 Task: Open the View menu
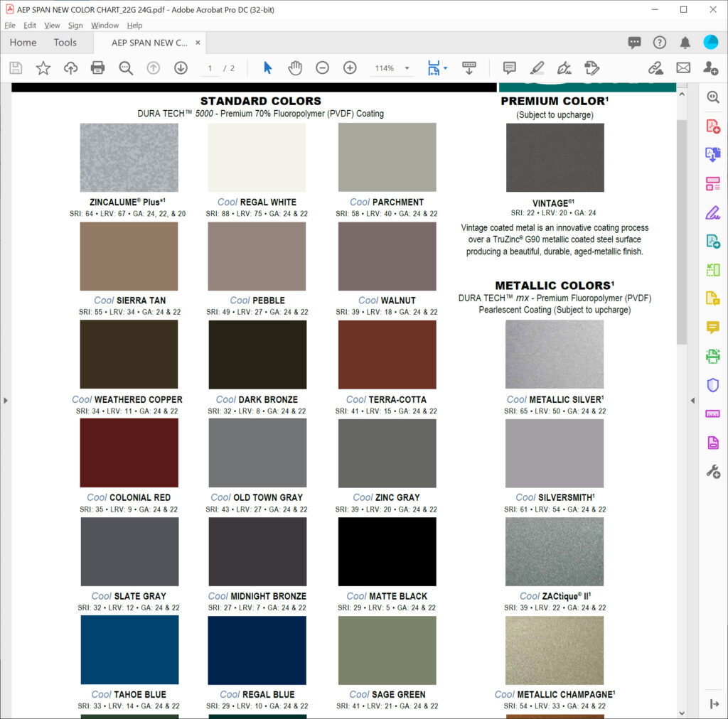coord(52,26)
